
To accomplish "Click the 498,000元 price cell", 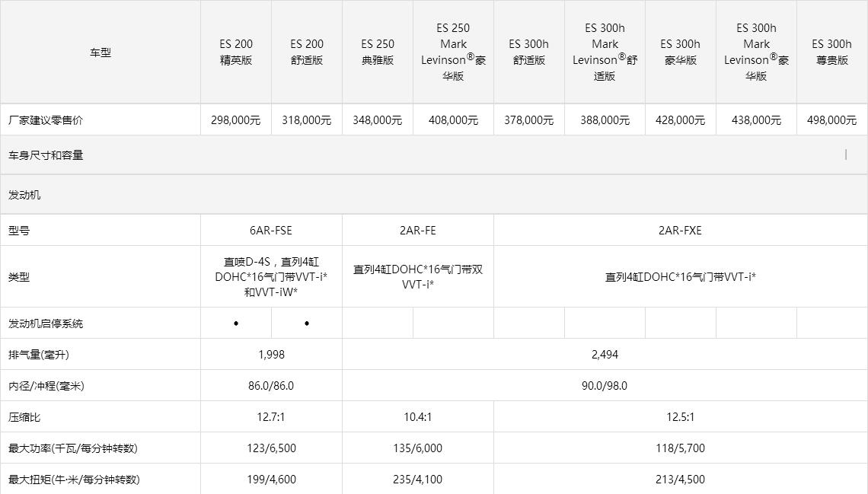I will (832, 120).
